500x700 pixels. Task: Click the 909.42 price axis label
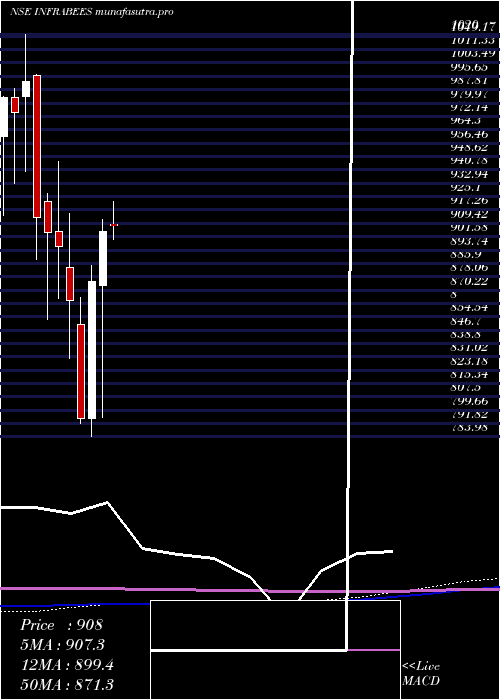[469, 214]
